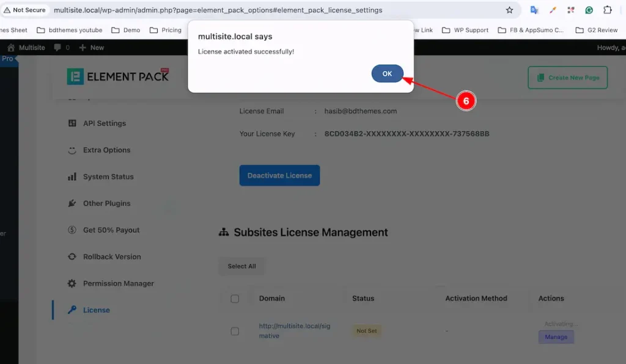The height and width of the screenshot is (364, 626).
Task: Click the Extra Options icon
Action: click(72, 150)
